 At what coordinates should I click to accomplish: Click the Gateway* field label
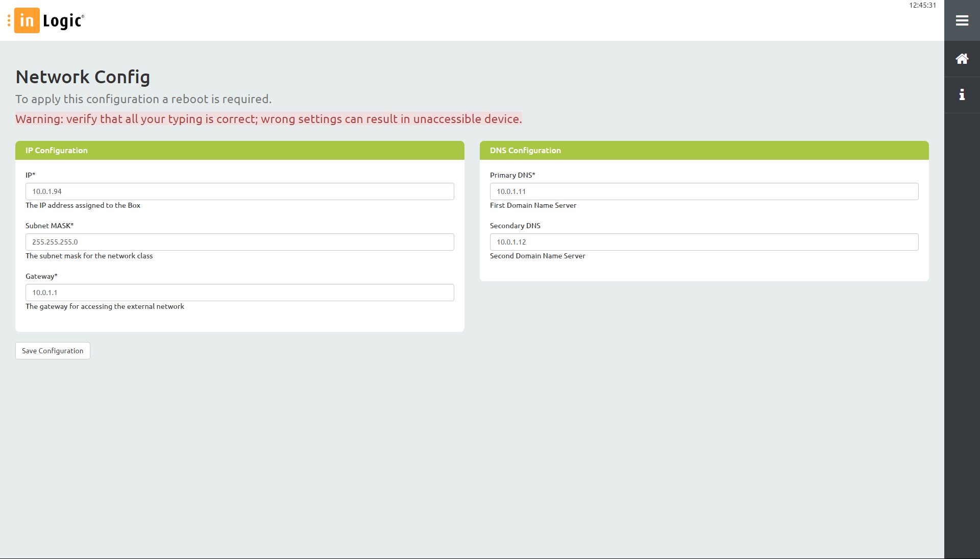coord(41,276)
